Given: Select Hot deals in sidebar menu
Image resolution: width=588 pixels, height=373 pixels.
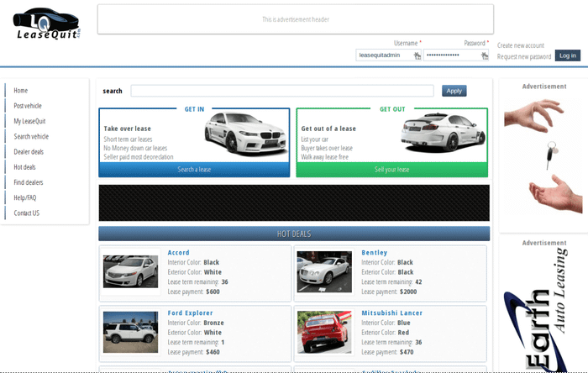Looking at the screenshot, I should tap(24, 167).
